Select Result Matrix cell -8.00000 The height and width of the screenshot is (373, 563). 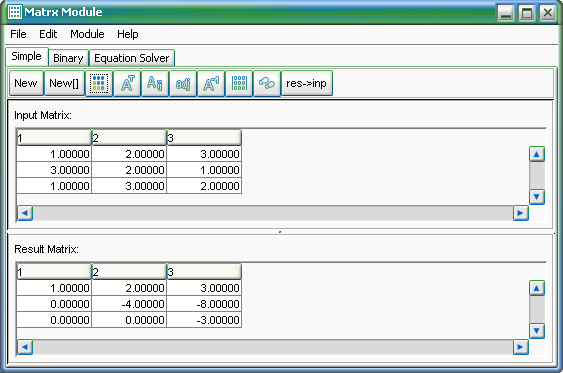(x=204, y=304)
